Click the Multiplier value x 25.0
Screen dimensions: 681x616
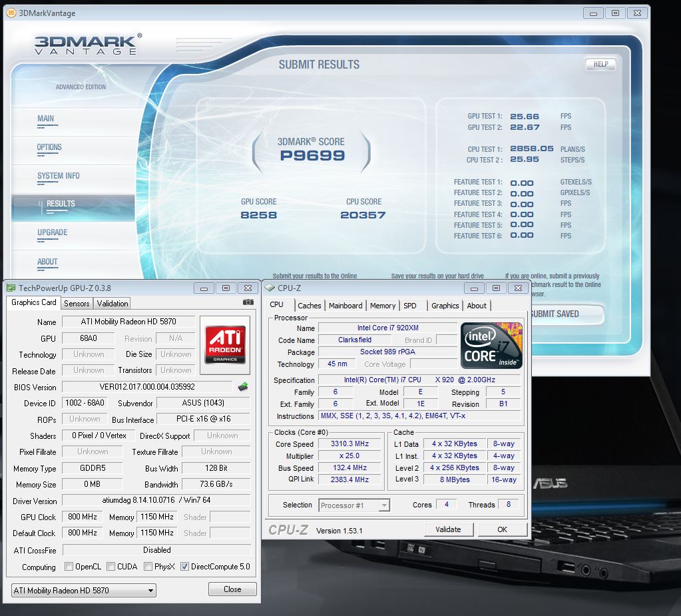[349, 456]
